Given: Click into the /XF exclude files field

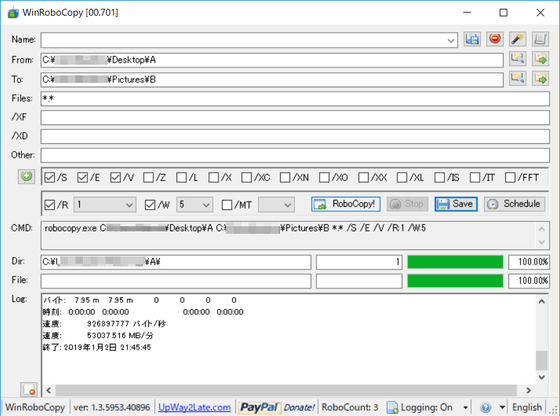Looking at the screenshot, I should [295, 117].
